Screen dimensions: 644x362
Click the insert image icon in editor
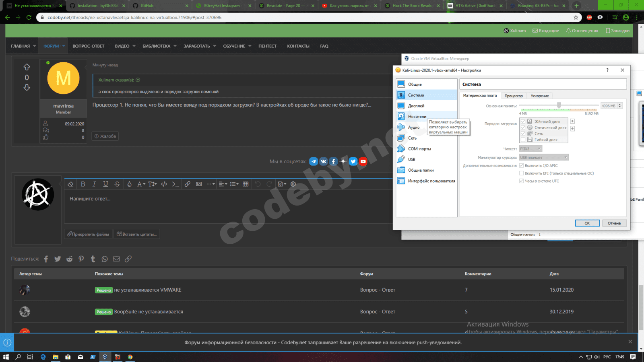[199, 184]
